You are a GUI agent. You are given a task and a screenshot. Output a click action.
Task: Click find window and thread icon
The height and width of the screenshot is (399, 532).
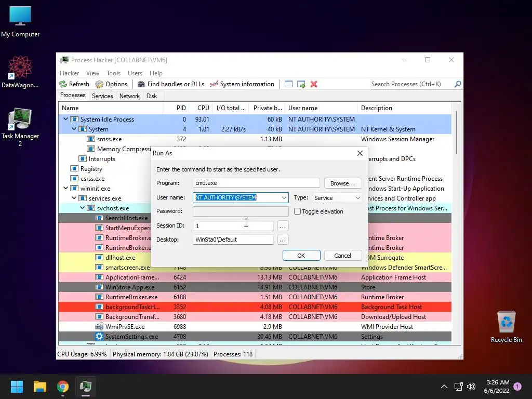point(301,84)
